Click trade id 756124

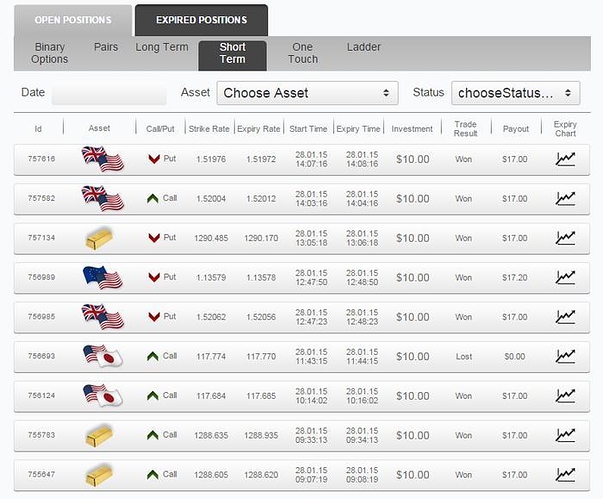[41, 395]
